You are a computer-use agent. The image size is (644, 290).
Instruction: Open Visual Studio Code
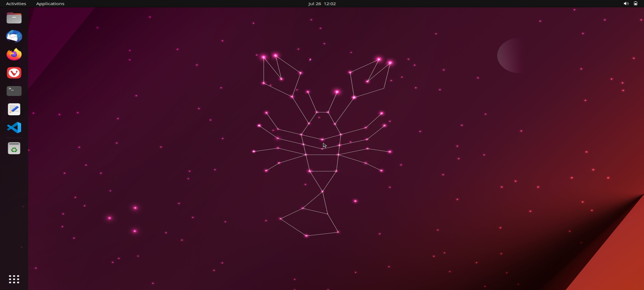click(14, 128)
